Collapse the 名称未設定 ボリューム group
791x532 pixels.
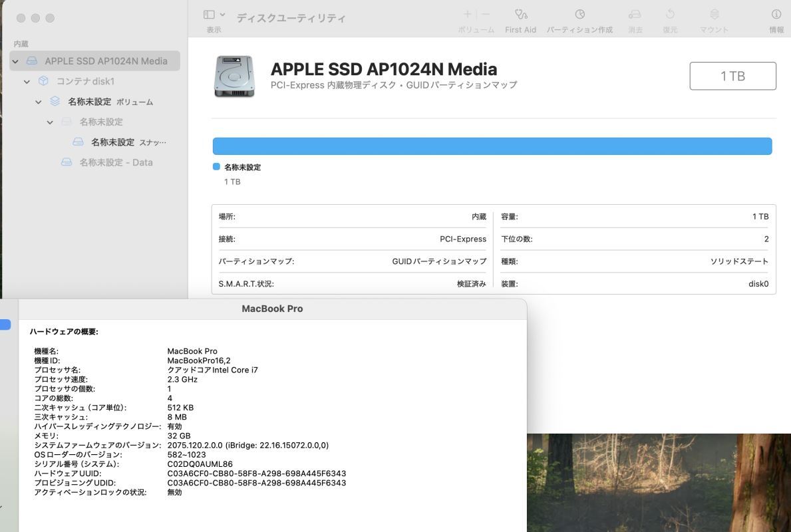[39, 102]
